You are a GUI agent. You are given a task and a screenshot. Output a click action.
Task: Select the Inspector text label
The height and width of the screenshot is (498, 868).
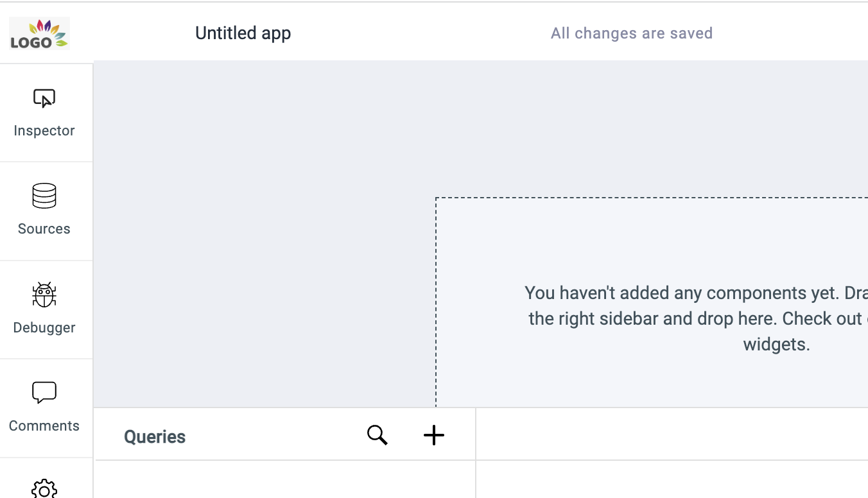(44, 130)
